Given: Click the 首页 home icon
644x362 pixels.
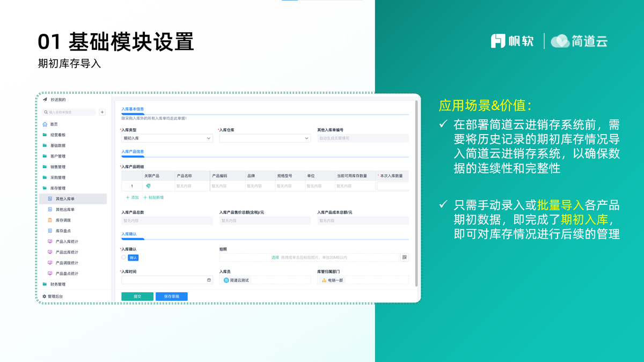Looking at the screenshot, I should click(45, 124).
